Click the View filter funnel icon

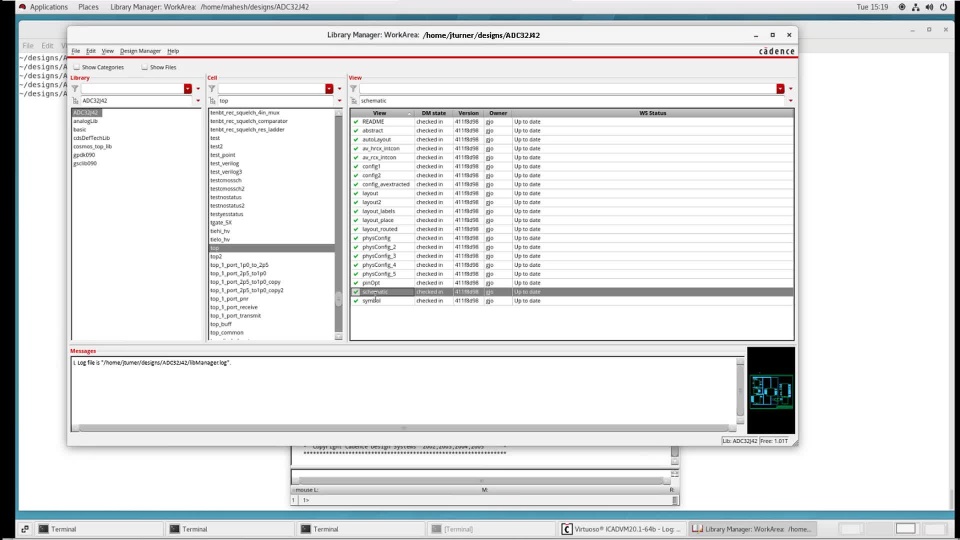coord(353,89)
